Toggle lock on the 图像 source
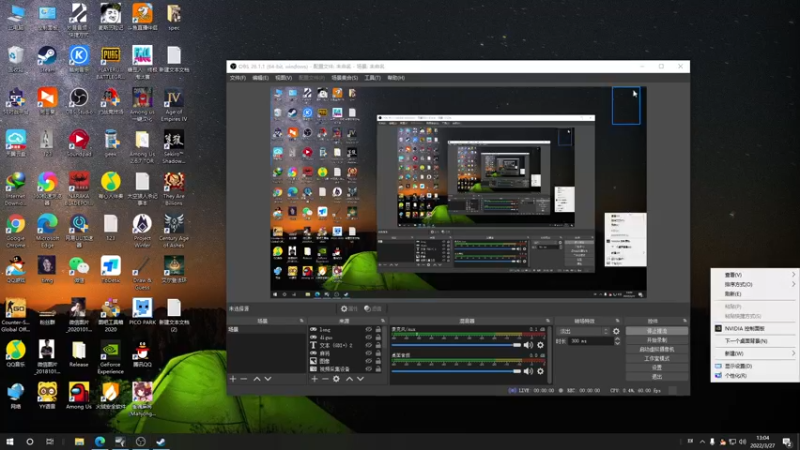The width and height of the screenshot is (800, 450). click(378, 361)
